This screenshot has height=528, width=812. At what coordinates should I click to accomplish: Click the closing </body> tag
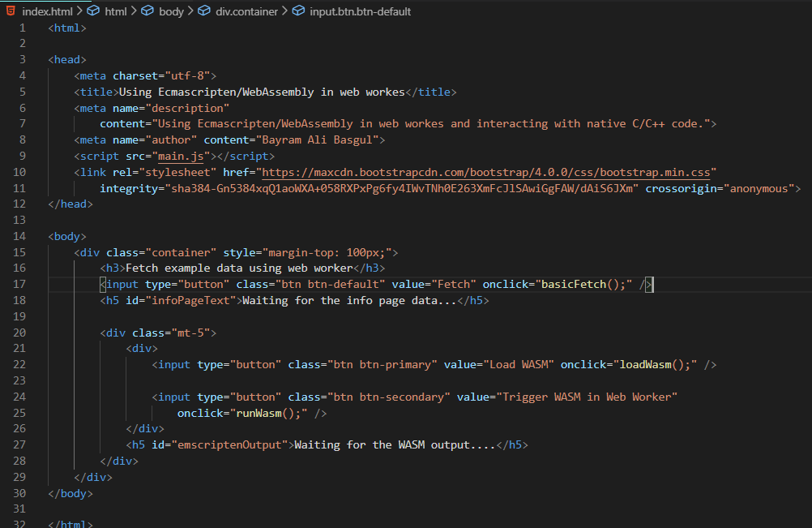[71, 493]
